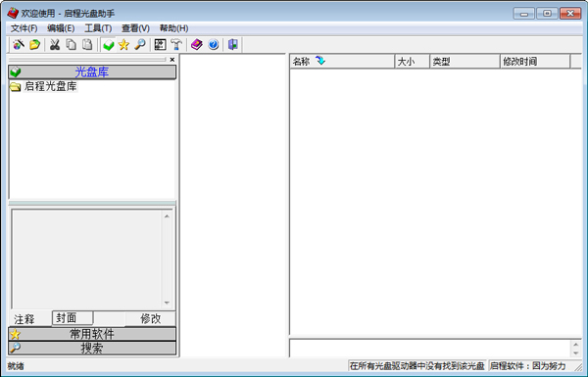Expand the 搜索 panel bar
The width and height of the screenshot is (588, 377).
tap(92, 349)
